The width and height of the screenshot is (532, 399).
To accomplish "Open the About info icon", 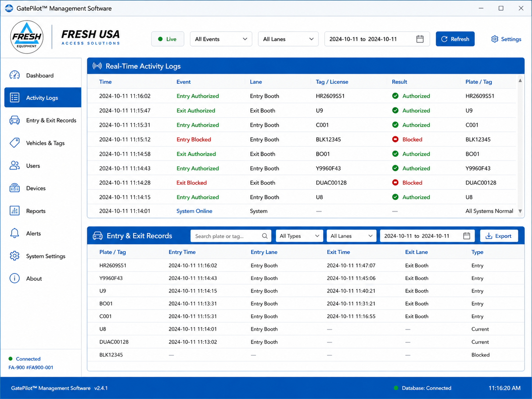I will pos(15,278).
